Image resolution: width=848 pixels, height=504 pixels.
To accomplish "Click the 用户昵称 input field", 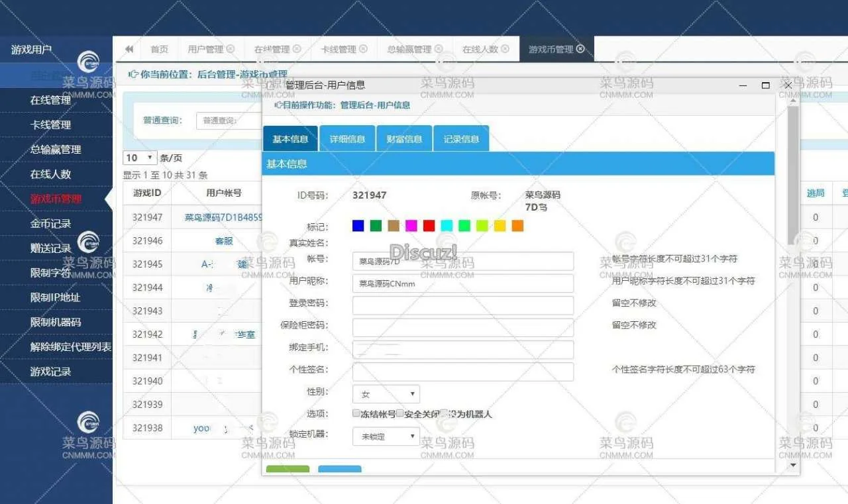I will click(x=462, y=283).
